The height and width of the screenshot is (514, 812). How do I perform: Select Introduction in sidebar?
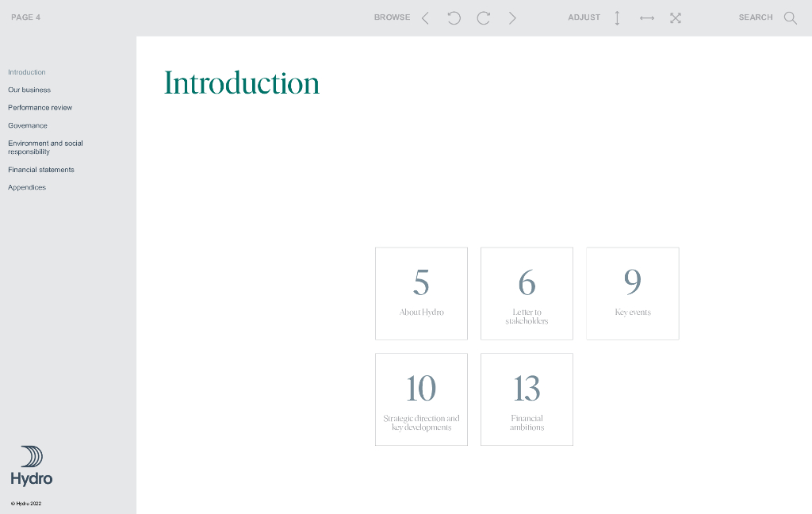point(27,72)
